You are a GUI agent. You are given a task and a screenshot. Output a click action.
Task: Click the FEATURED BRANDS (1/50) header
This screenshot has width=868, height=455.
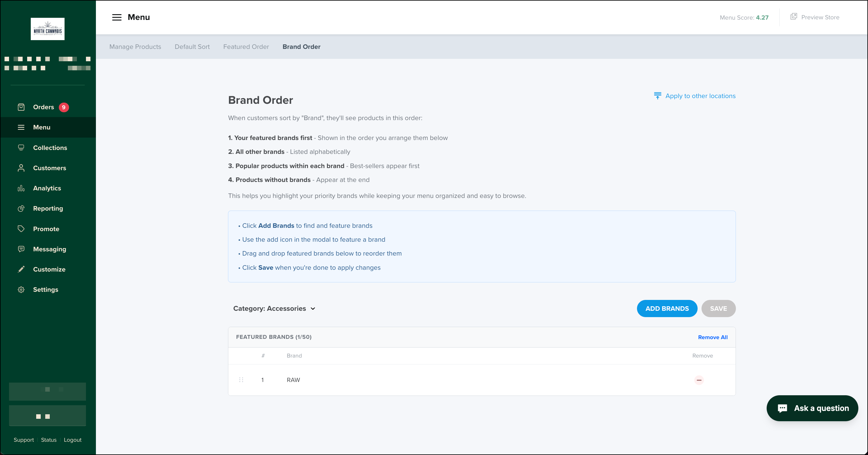click(274, 337)
